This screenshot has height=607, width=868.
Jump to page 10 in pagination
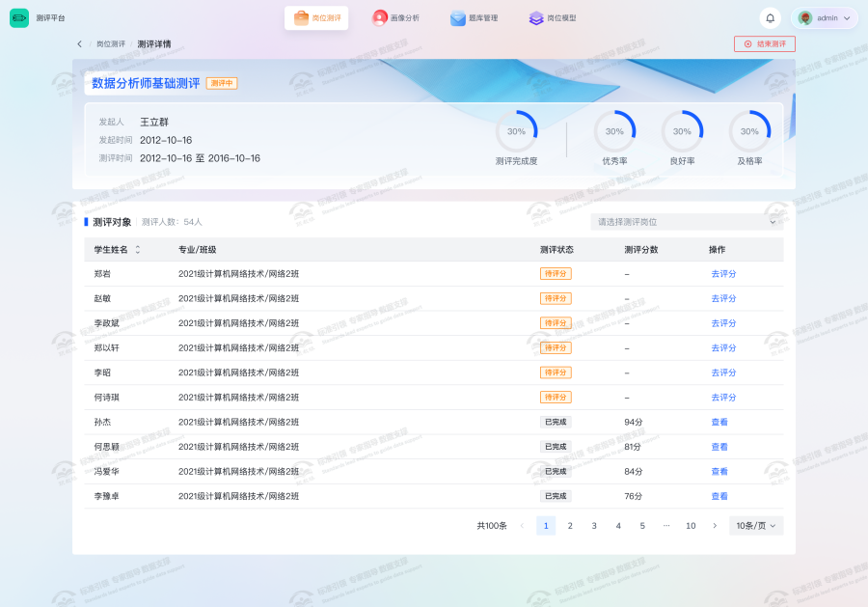tap(691, 526)
